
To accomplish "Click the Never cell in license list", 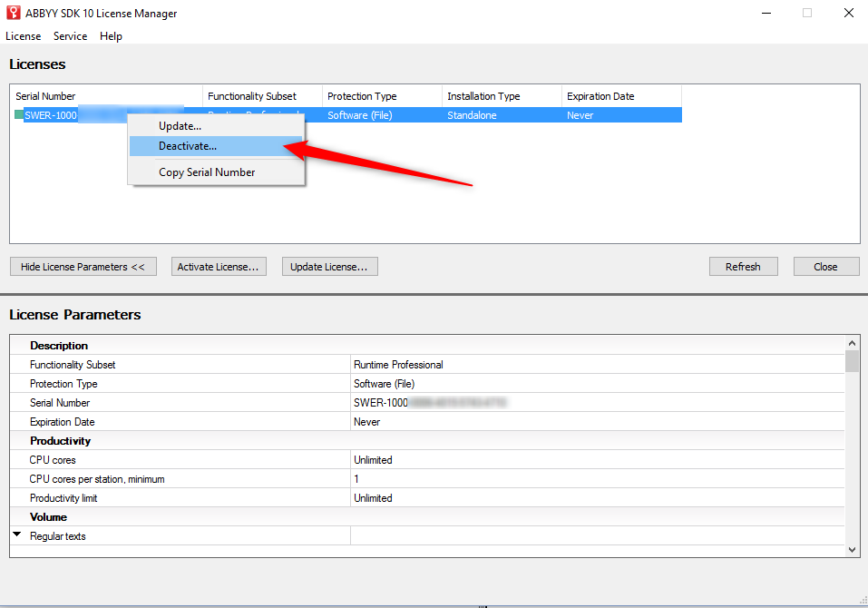I will (x=580, y=115).
